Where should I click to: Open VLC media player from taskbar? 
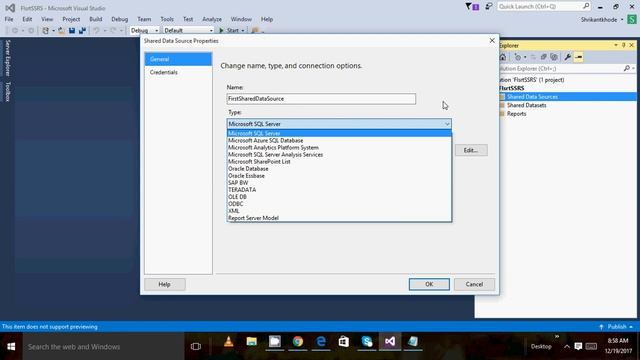tap(229, 342)
